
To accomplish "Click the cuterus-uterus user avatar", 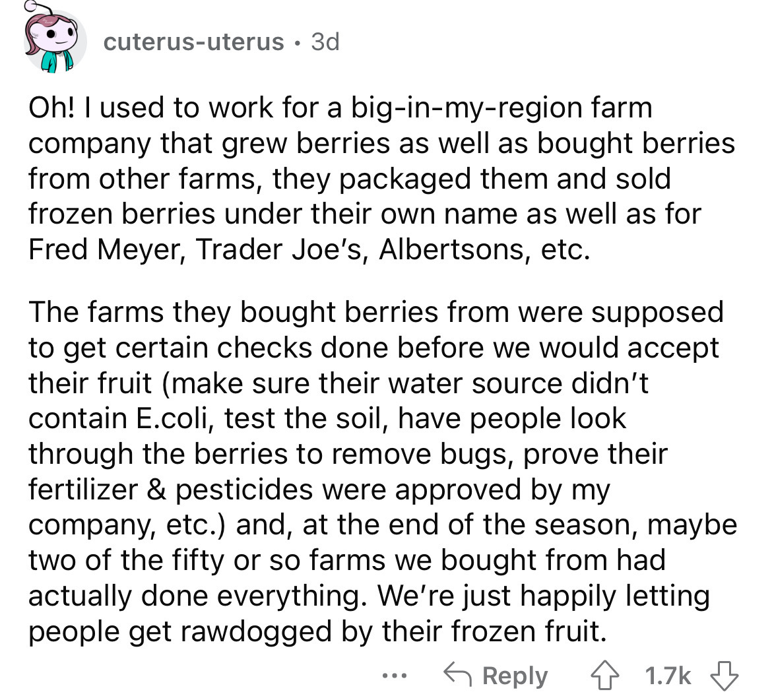I will [x=56, y=41].
